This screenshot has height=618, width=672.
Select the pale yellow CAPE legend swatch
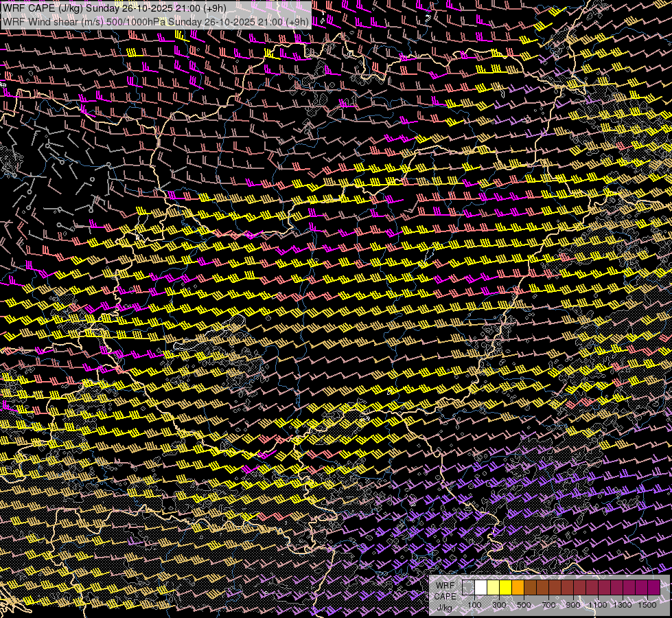click(x=494, y=588)
